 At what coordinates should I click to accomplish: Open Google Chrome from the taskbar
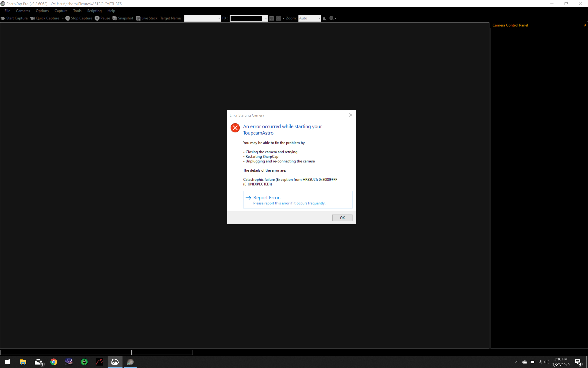point(54,362)
